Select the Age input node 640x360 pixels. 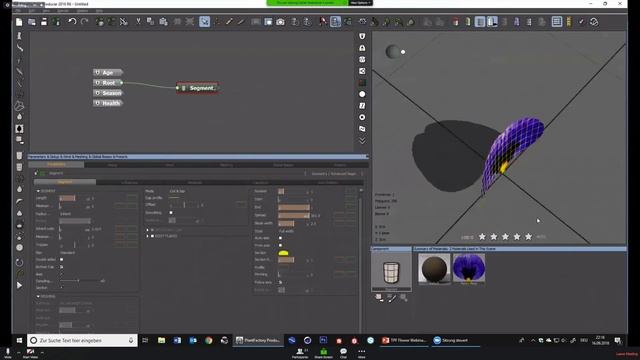[x=108, y=73]
